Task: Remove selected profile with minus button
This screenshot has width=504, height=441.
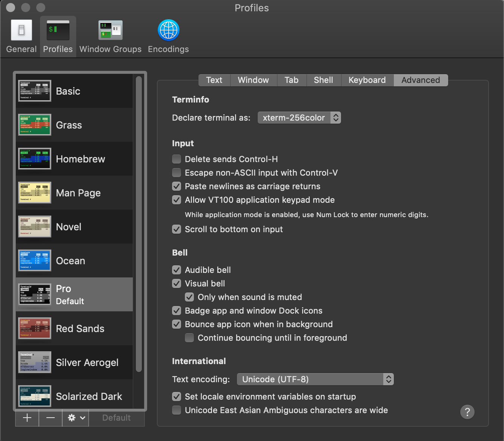Action: coord(51,418)
